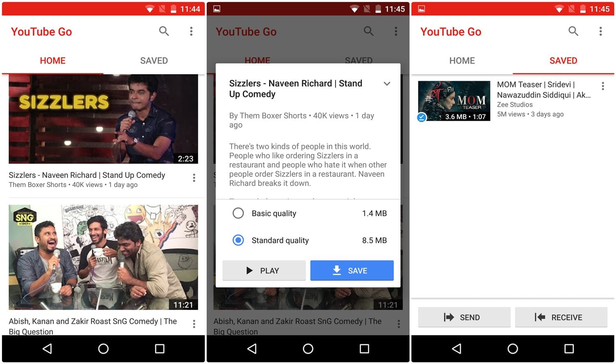Tap 'YouTube Go' title on Saved screen
This screenshot has height=364, width=616.
451,32
